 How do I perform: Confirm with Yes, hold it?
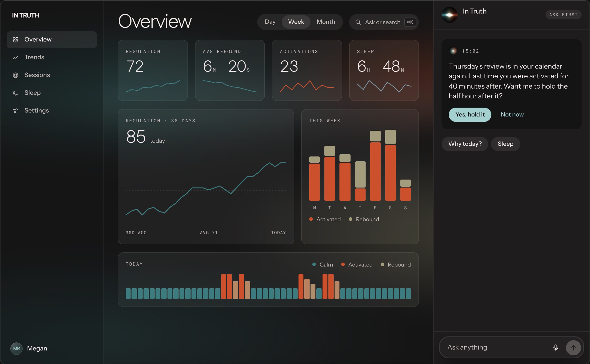pos(470,115)
